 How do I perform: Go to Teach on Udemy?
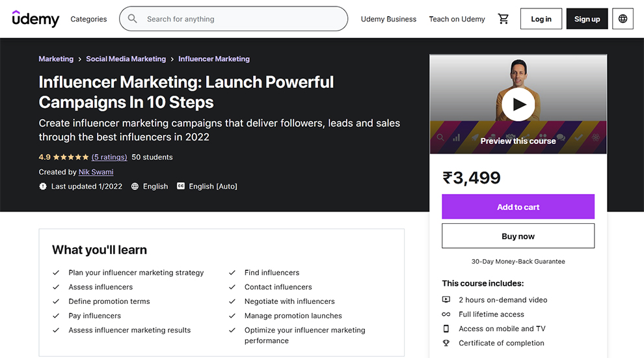[x=457, y=19]
